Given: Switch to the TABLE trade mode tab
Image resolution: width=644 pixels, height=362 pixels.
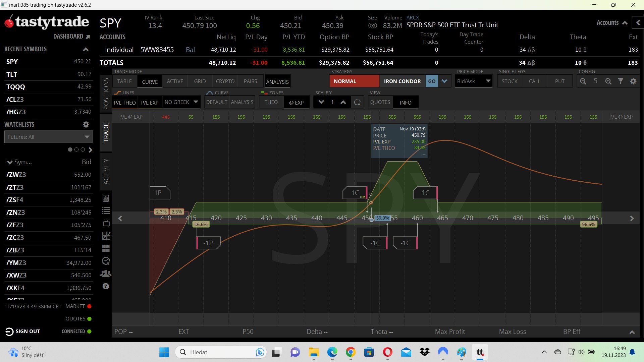Looking at the screenshot, I should [x=124, y=81].
